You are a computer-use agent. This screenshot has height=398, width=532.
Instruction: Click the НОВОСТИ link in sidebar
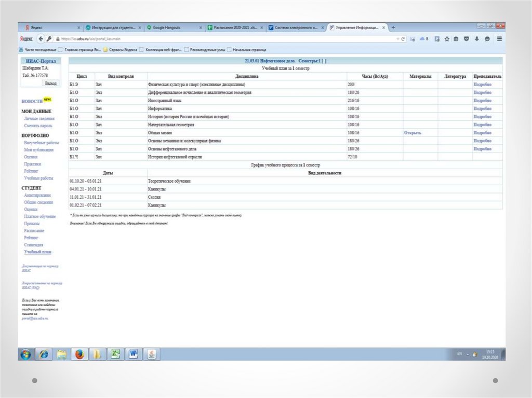pos(32,101)
